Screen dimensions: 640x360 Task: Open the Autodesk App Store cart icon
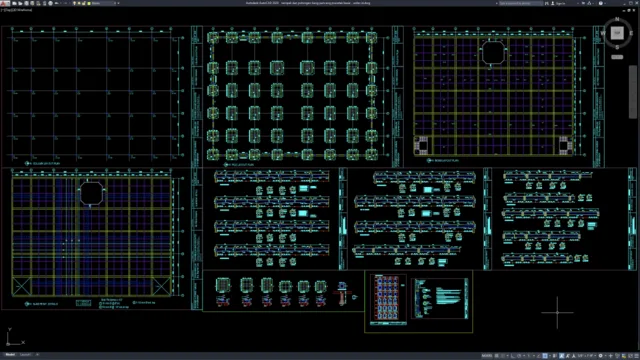[x=583, y=3]
